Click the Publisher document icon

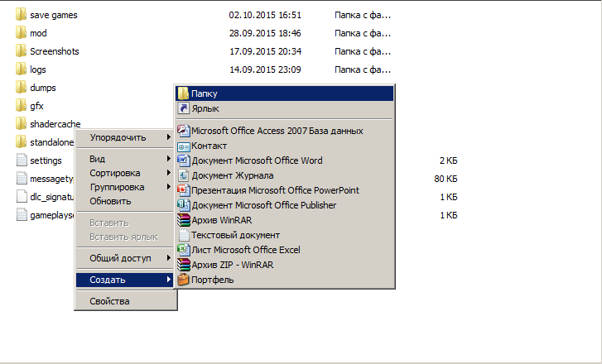tap(183, 205)
